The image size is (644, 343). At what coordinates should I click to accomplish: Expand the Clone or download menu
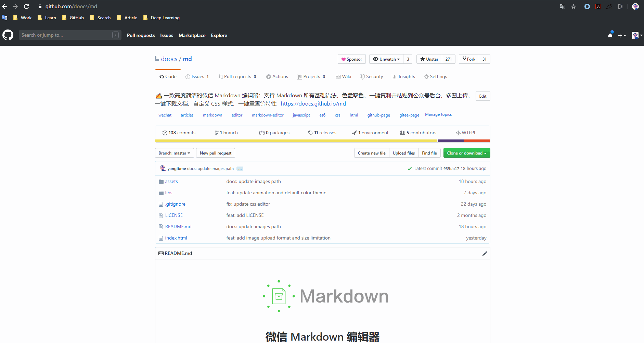(467, 153)
